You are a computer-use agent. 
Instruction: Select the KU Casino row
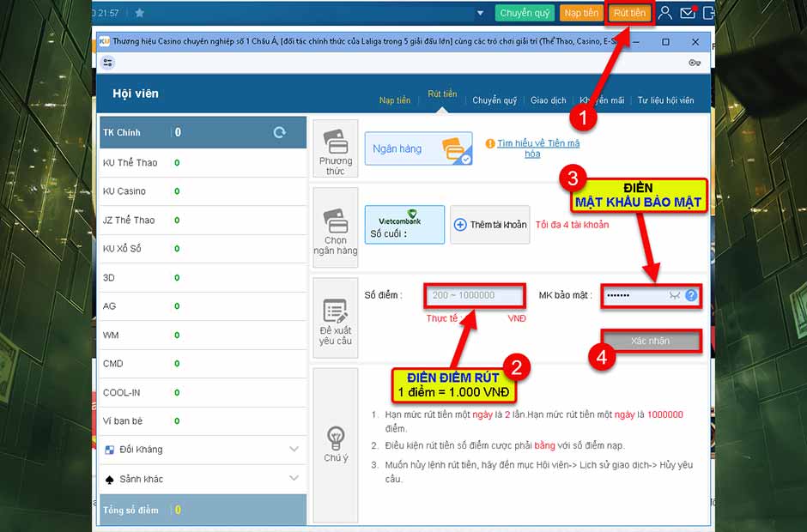click(203, 191)
